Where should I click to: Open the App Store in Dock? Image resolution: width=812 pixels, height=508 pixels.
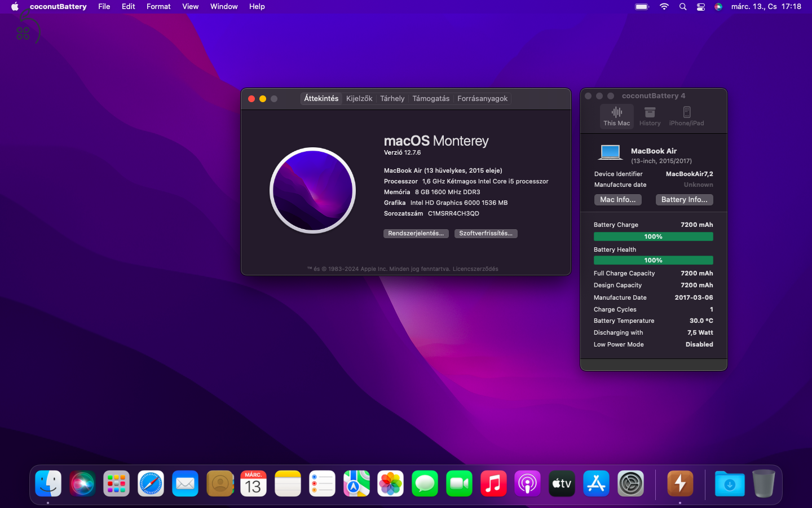click(597, 484)
